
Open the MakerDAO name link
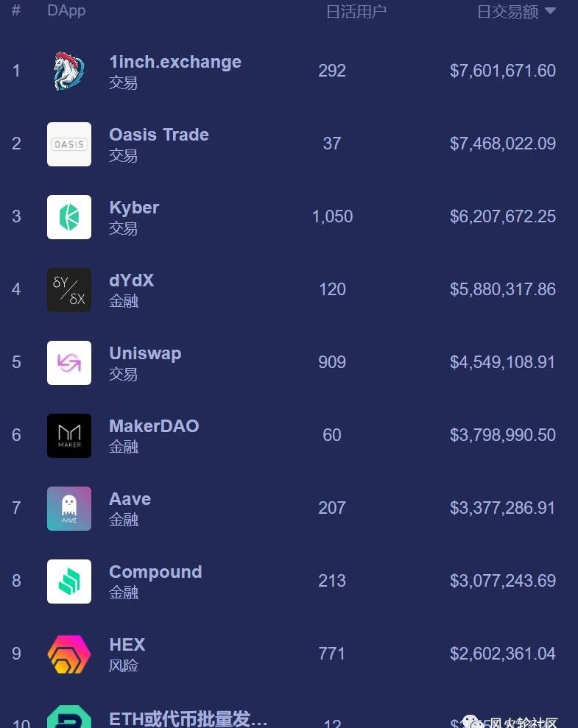[x=154, y=425]
